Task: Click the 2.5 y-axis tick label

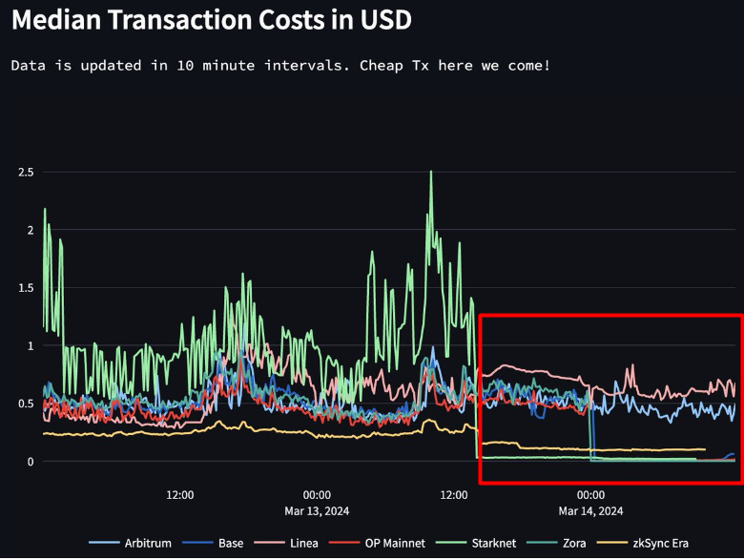Action: tap(26, 173)
